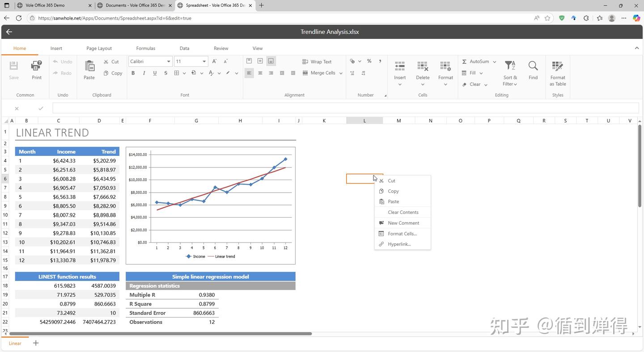Open the Insert ribbon tab

point(56,48)
